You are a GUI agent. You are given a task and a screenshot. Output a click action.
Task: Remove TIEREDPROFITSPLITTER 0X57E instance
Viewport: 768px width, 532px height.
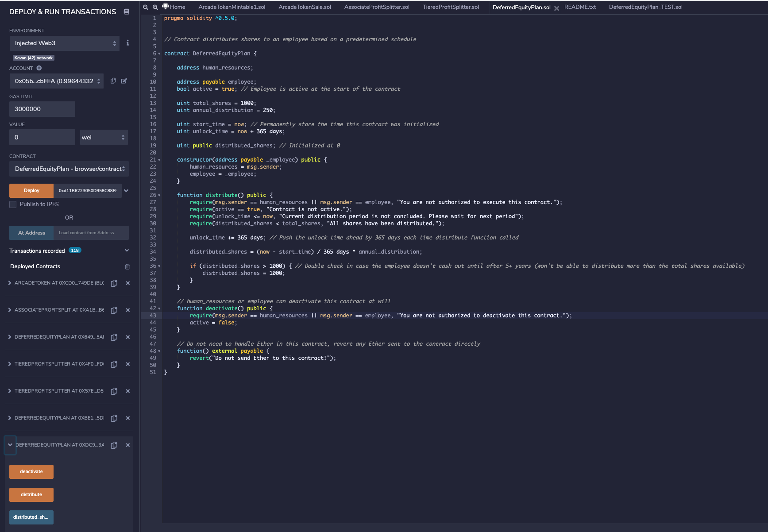pyautogui.click(x=128, y=391)
